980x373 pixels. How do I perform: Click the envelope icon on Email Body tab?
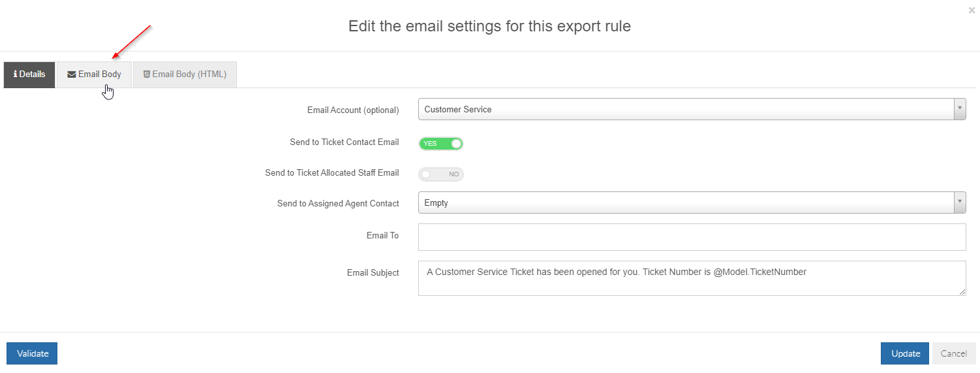72,74
